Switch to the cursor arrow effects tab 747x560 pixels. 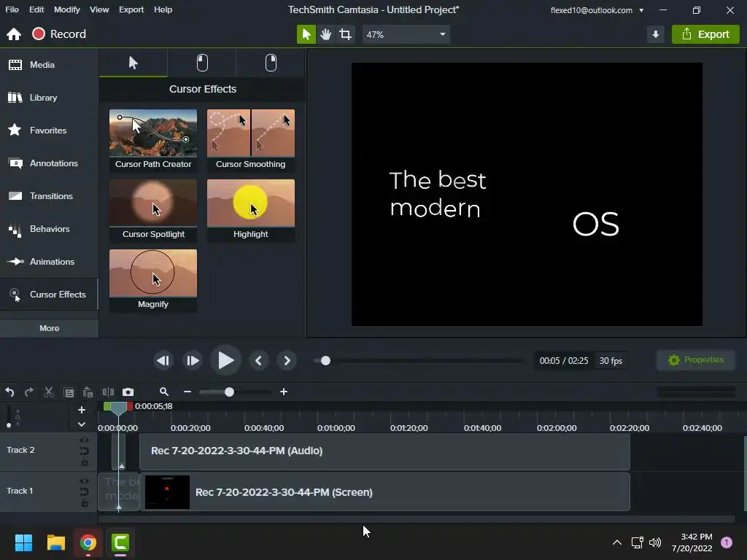pyautogui.click(x=133, y=63)
